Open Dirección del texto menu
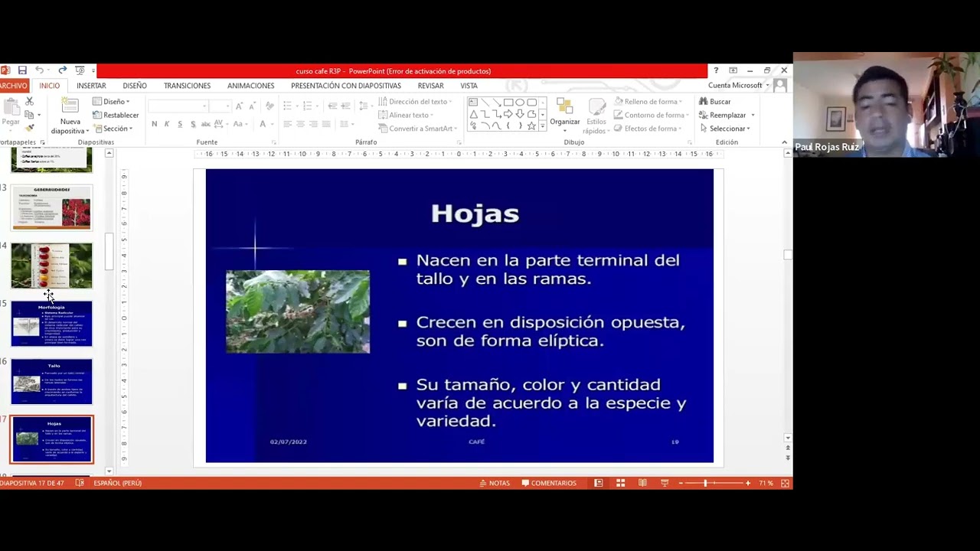The height and width of the screenshot is (551, 980). [414, 102]
